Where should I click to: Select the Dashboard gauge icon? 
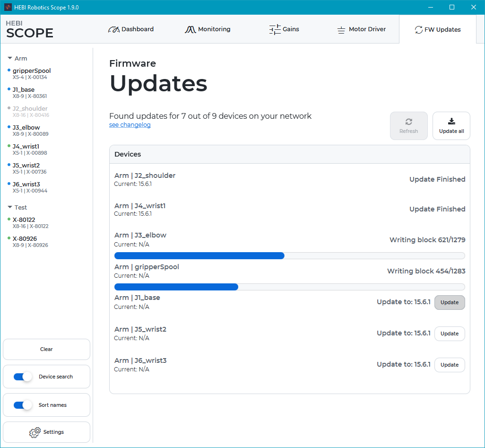pyautogui.click(x=113, y=29)
